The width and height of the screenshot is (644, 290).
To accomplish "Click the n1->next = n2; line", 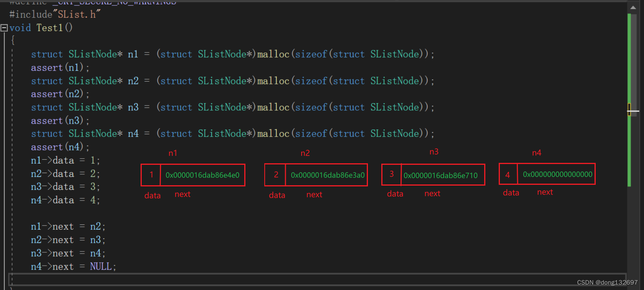I will click(x=68, y=227).
